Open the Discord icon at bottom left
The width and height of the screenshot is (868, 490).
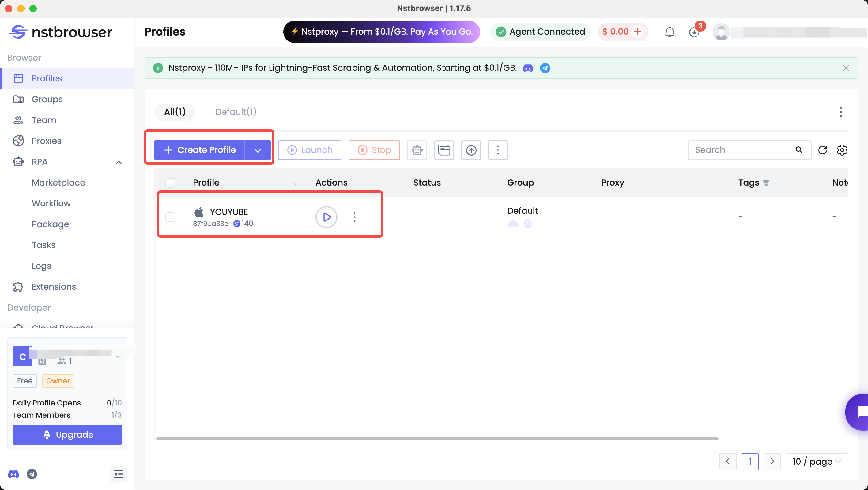[13, 474]
